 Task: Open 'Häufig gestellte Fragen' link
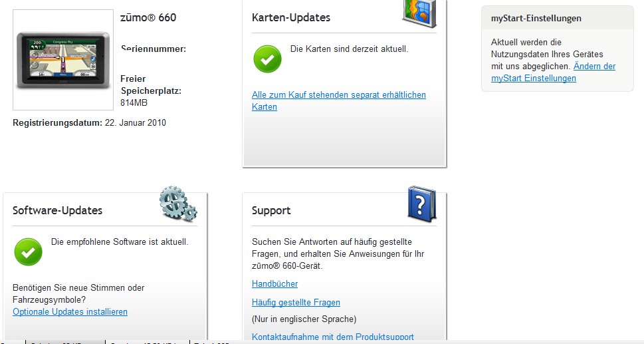coord(296,303)
